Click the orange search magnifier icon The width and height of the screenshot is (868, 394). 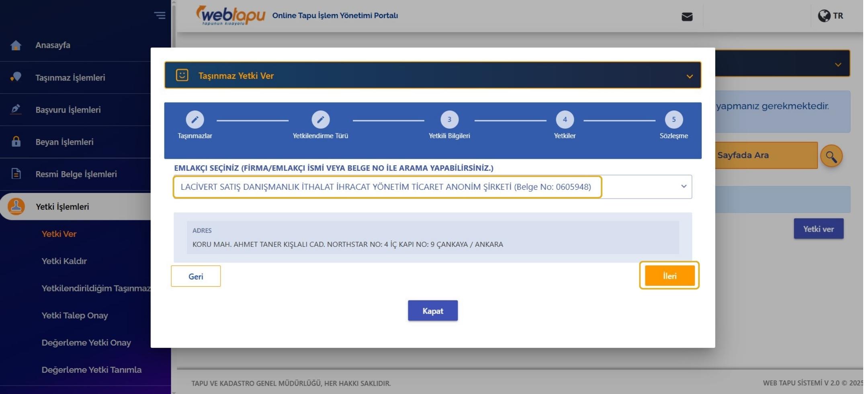pos(831,156)
